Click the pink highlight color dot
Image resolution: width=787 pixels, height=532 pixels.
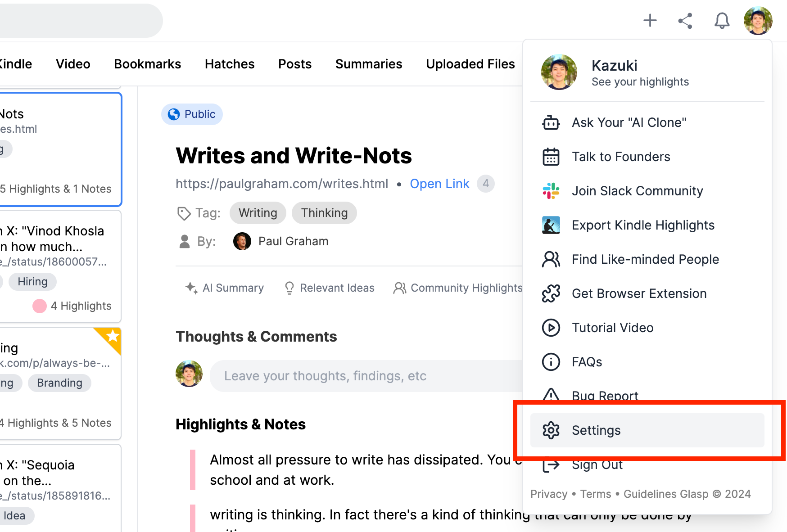click(40, 306)
